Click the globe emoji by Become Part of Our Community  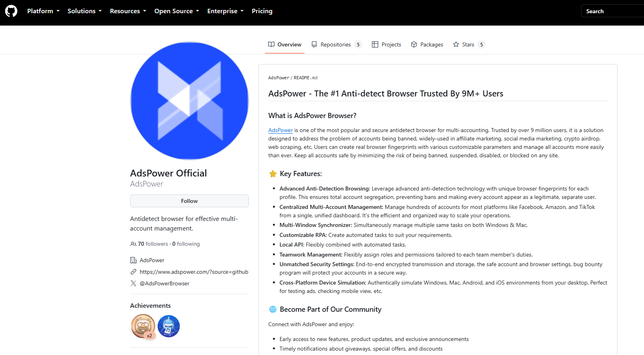pyautogui.click(x=273, y=309)
